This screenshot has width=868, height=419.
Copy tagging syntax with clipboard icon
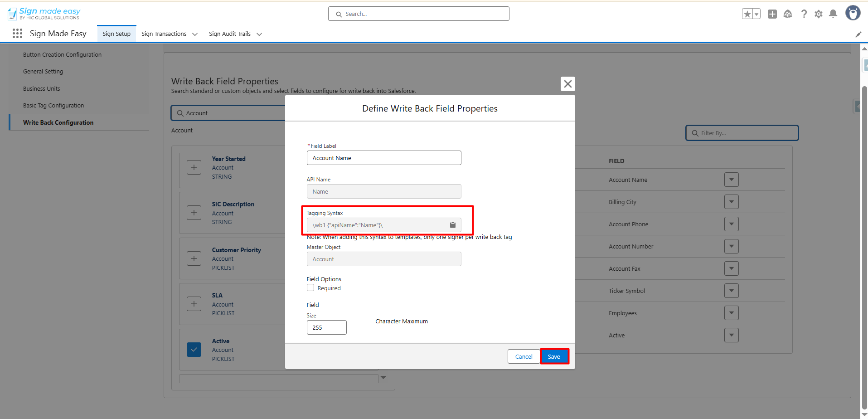[452, 225]
